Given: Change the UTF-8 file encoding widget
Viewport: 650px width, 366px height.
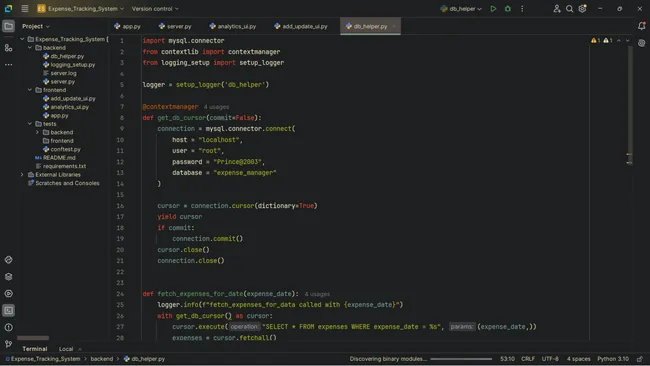Looking at the screenshot, I should coord(550,359).
